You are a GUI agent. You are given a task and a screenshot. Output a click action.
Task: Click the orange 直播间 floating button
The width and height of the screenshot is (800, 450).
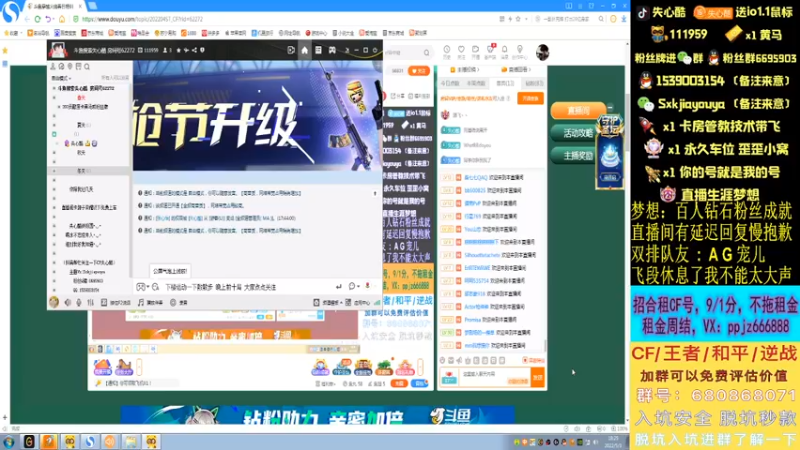coord(578,110)
